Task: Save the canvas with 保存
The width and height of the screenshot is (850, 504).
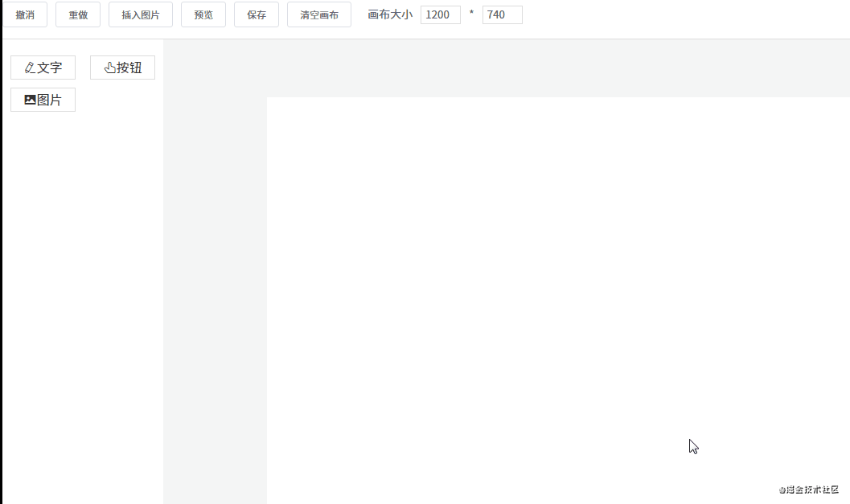Action: (x=257, y=14)
